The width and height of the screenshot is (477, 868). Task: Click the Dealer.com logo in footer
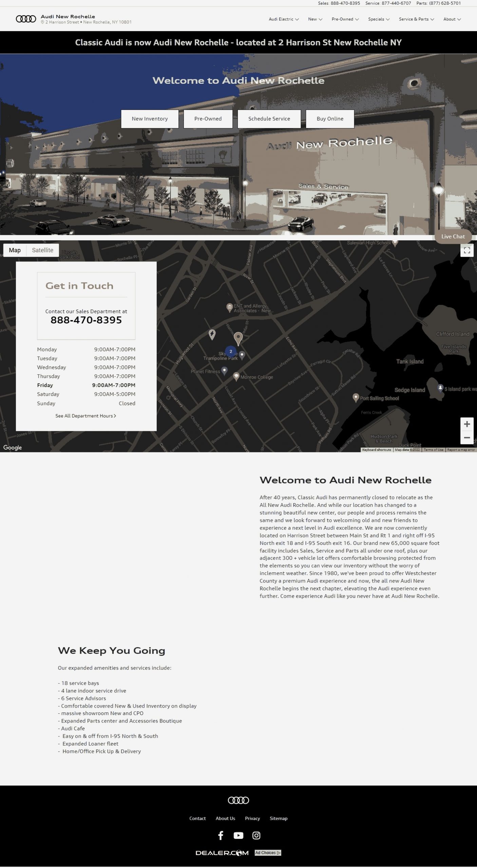tap(222, 853)
